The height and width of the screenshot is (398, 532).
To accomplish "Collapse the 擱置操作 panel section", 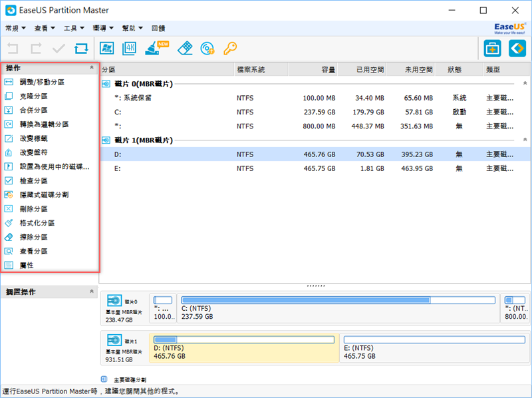I will 92,292.
